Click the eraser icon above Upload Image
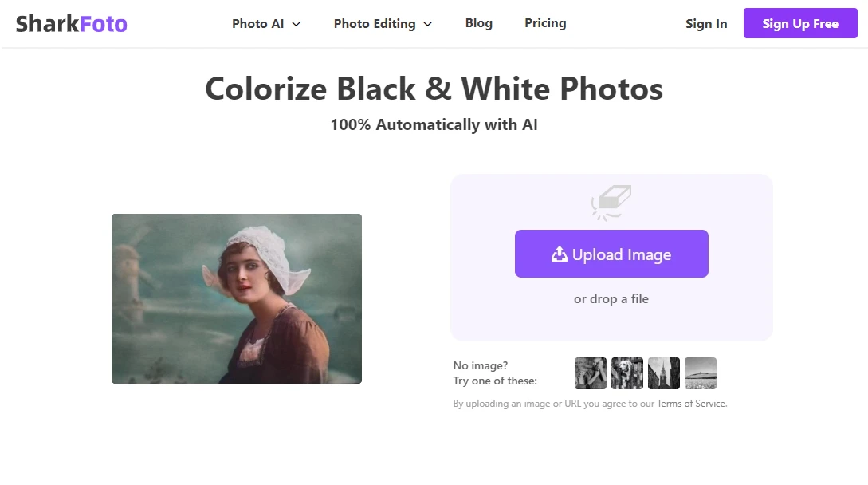Screen dimensions: 868x485 tap(611, 202)
